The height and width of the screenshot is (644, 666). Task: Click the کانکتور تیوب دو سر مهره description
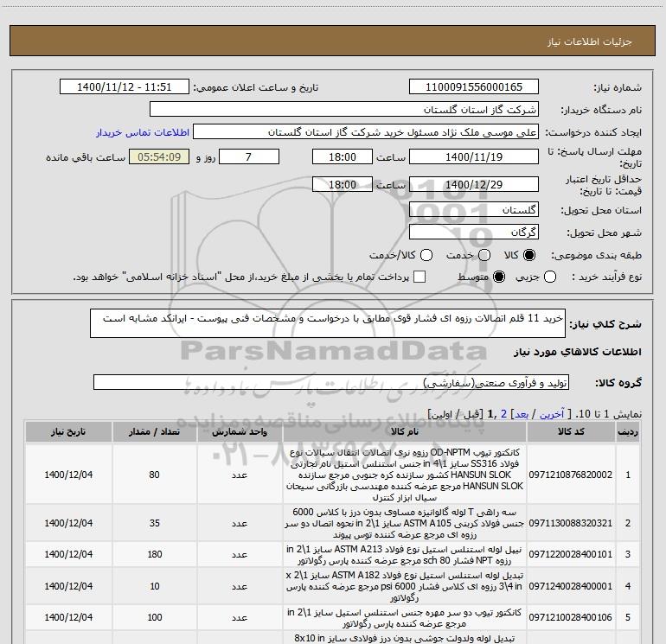(405, 618)
